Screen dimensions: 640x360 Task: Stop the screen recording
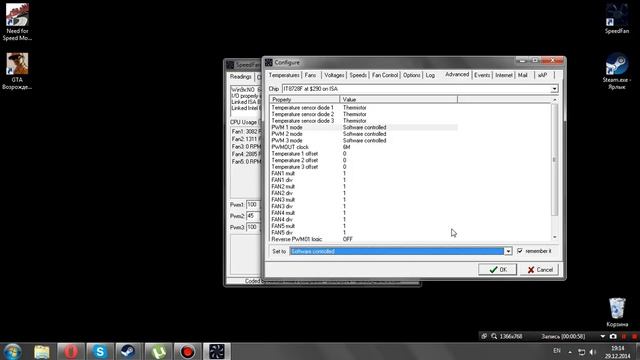(634, 336)
